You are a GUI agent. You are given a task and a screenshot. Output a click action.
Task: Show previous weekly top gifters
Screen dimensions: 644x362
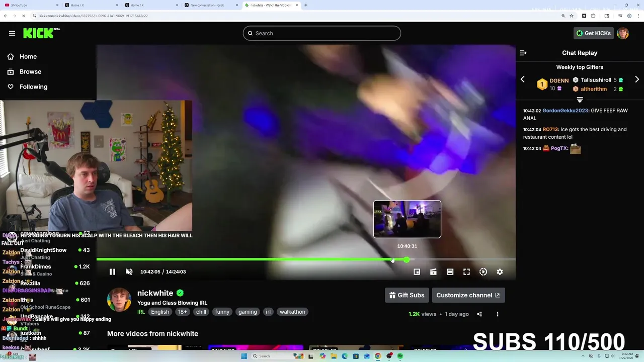[523, 79]
